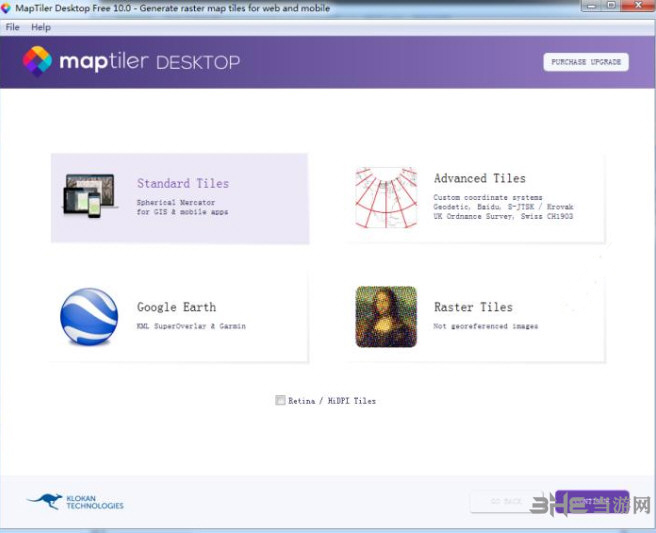The height and width of the screenshot is (533, 656).
Task: Click 'Not georeferenced images' description
Action: pos(486,326)
